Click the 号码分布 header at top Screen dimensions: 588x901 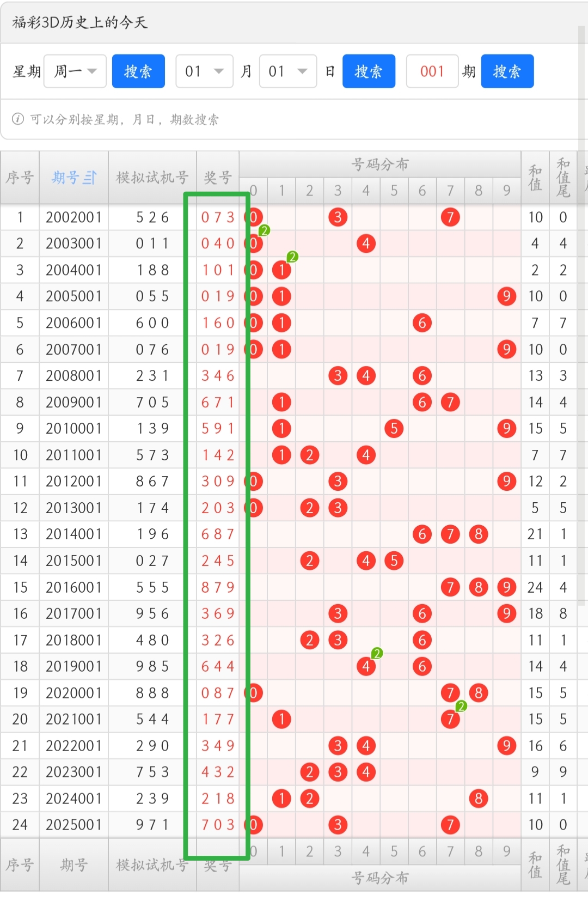pyautogui.click(x=380, y=165)
